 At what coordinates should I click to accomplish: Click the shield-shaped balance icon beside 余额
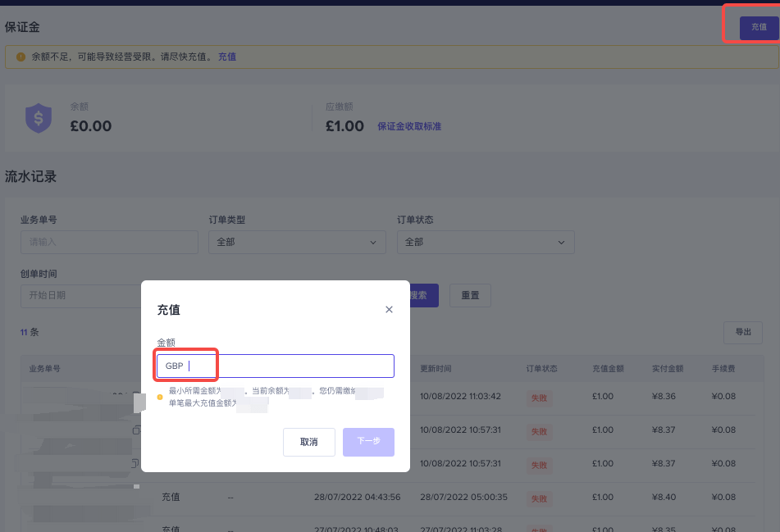click(x=38, y=117)
